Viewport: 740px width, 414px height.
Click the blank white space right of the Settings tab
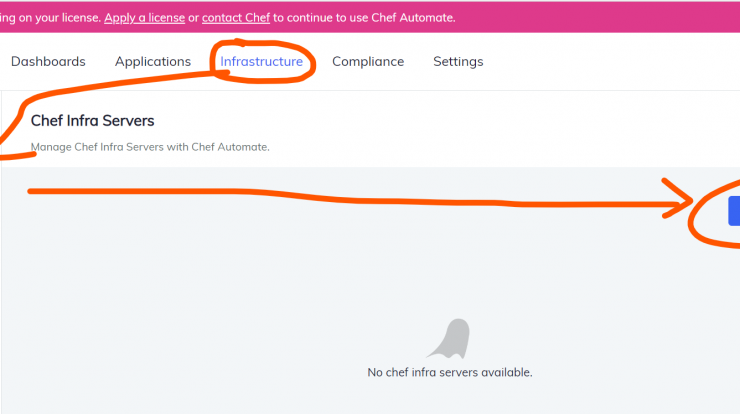tap(609, 61)
